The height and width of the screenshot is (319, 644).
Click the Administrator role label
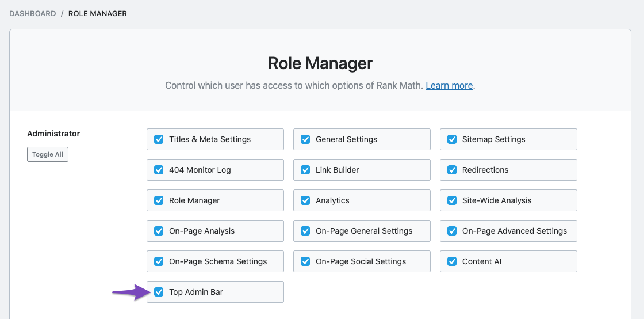click(x=53, y=134)
